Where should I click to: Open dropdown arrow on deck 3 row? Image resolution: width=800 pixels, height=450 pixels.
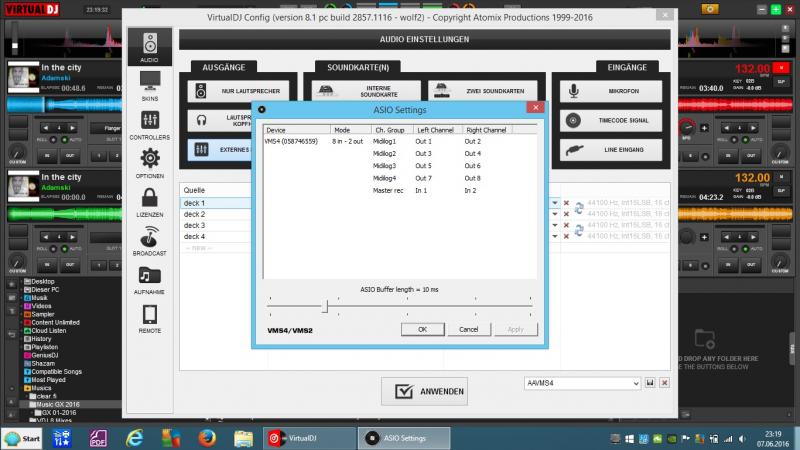point(555,226)
